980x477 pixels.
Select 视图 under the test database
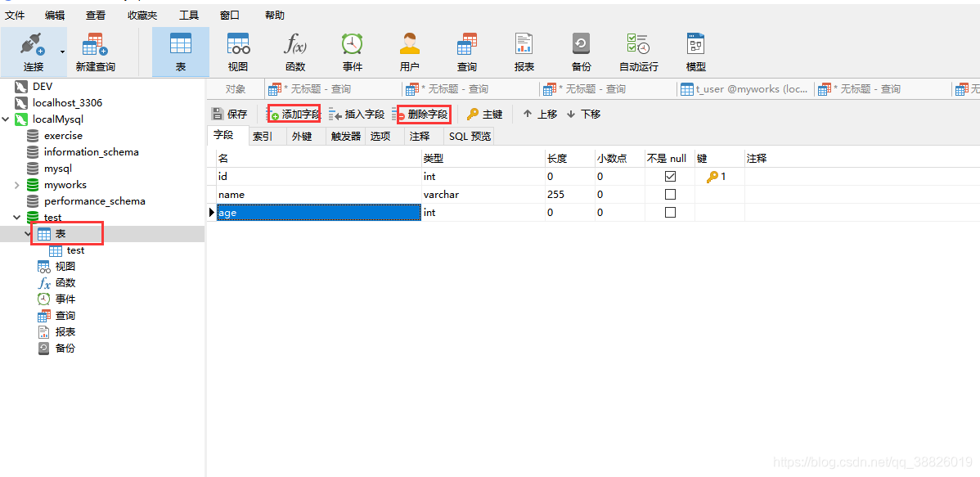pyautogui.click(x=65, y=267)
